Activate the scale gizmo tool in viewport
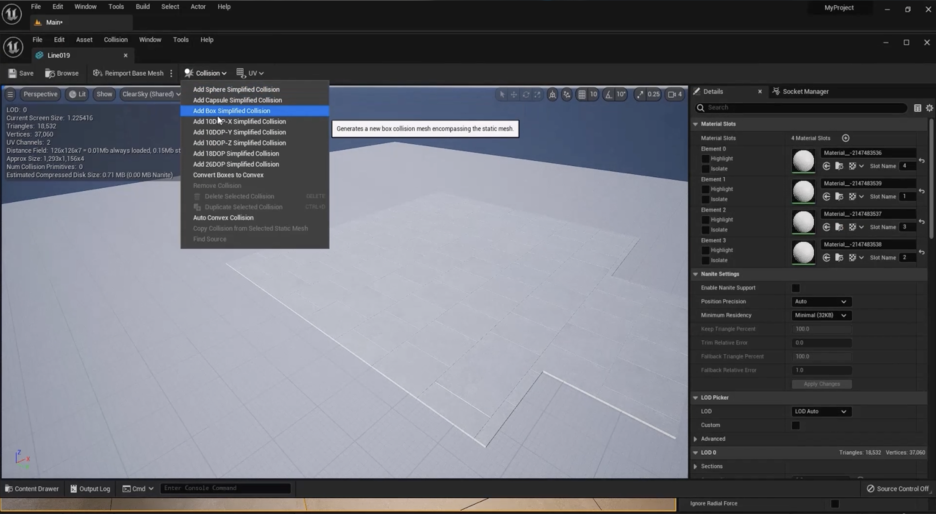This screenshot has height=514, width=936. (x=537, y=94)
